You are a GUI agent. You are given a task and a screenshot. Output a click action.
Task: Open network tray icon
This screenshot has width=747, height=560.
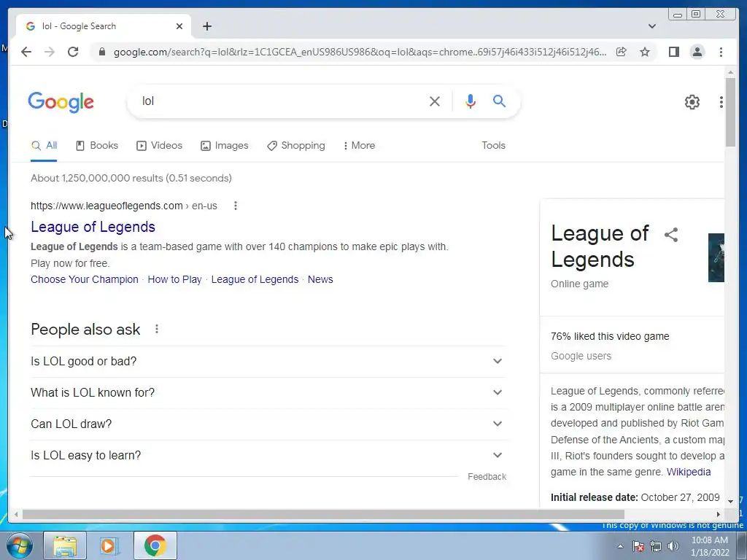click(656, 547)
